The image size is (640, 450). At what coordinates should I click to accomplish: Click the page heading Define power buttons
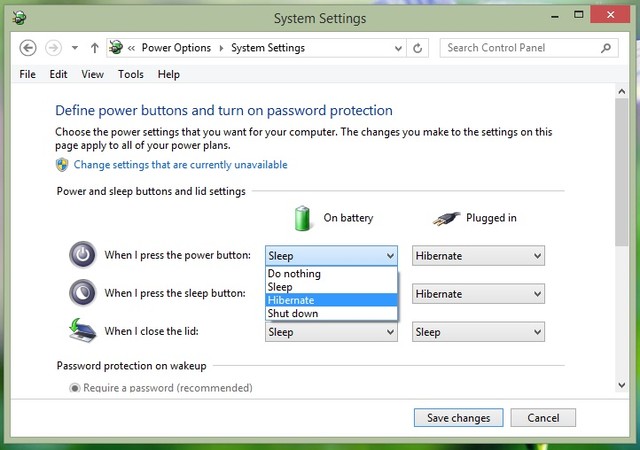(224, 110)
